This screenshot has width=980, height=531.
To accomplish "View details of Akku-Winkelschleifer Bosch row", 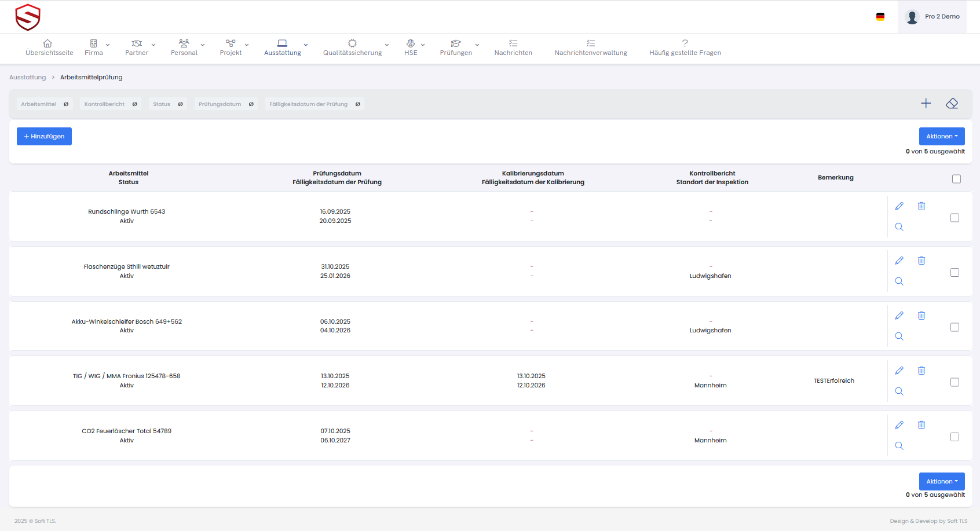I will [899, 336].
